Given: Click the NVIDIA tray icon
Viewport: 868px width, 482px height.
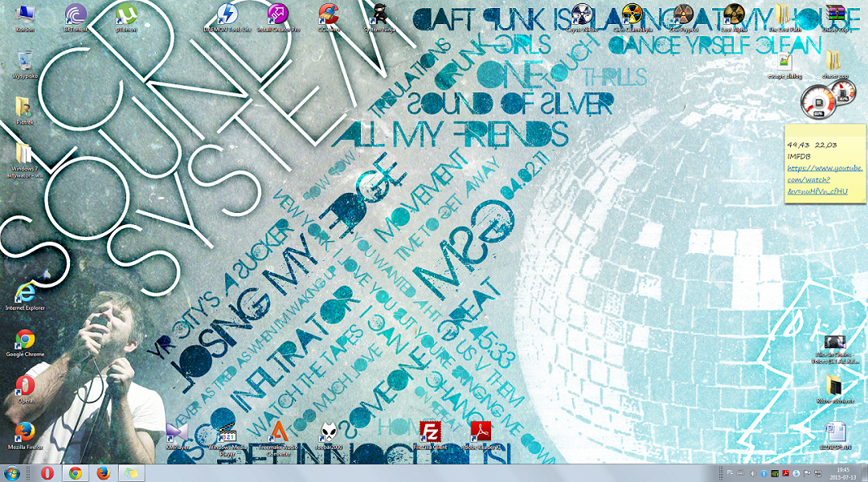Looking at the screenshot, I should [775, 474].
